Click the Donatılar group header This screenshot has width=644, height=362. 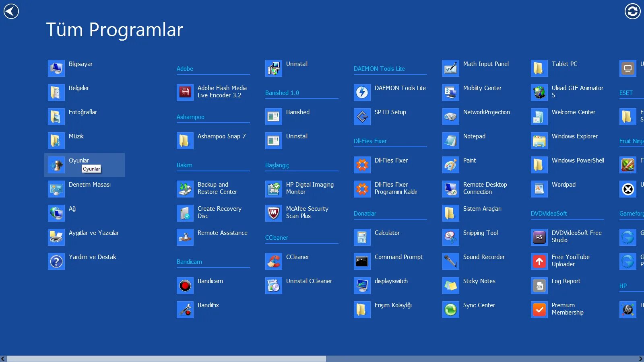click(365, 214)
